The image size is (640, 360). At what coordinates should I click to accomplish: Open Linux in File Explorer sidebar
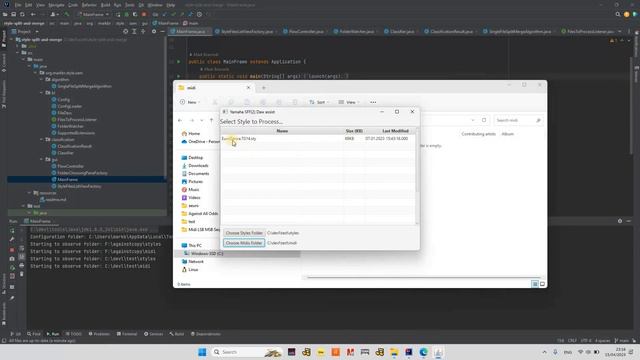[190, 269]
